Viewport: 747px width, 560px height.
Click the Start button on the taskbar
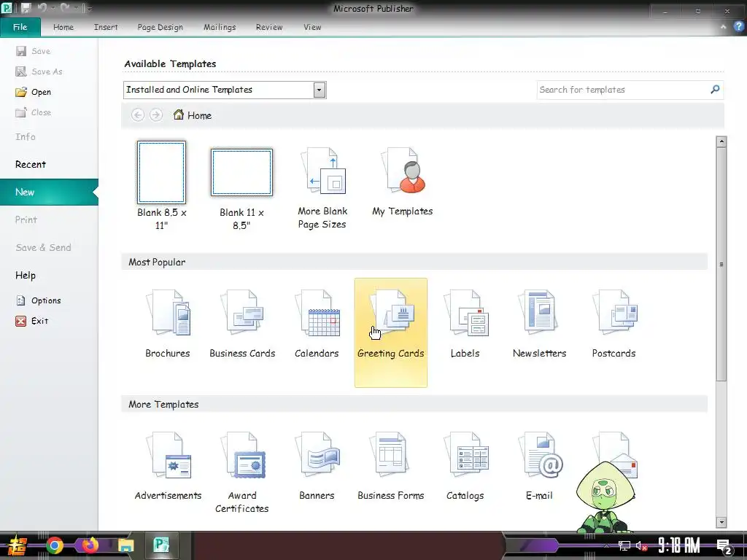(x=18, y=545)
